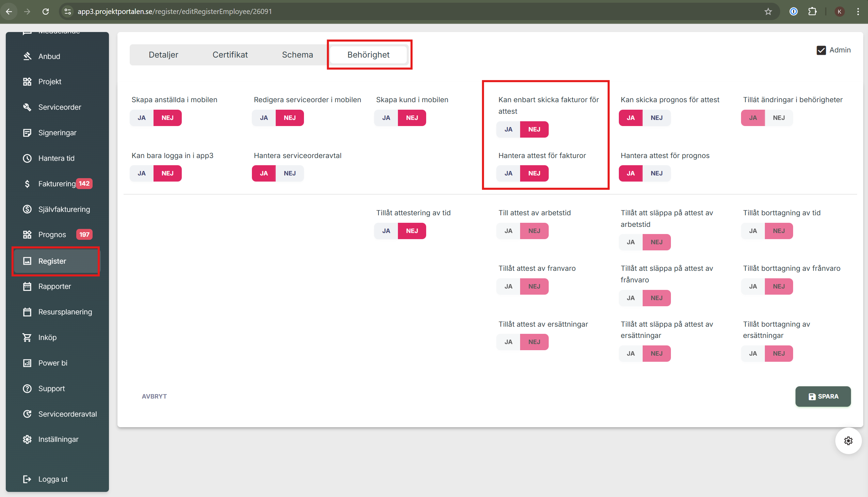
Task: Click the Serviceorder wrench icon
Action: (x=27, y=107)
